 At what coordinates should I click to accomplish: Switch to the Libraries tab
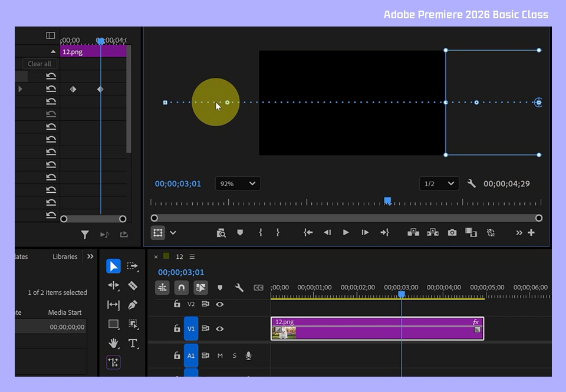click(x=65, y=256)
